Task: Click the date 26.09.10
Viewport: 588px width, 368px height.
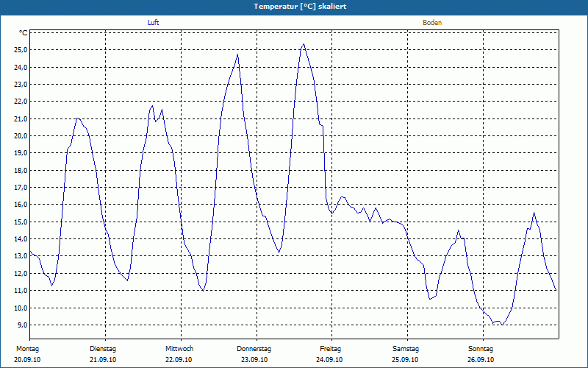Action: (x=481, y=360)
